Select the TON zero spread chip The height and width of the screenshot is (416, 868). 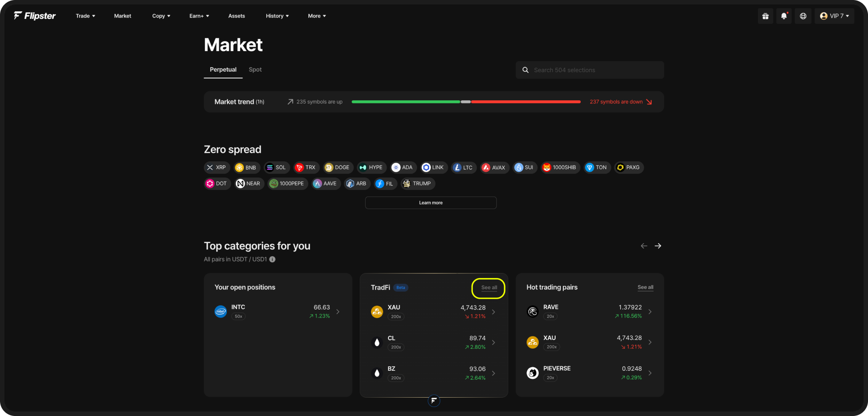click(x=597, y=167)
